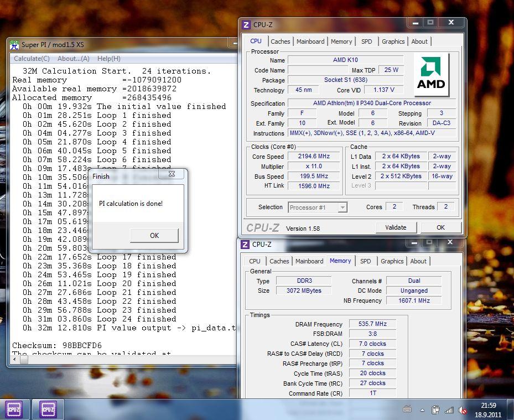This screenshot has width=514, height=420.
Task: Click the DC Mode value Unganged
Action: coord(414,291)
